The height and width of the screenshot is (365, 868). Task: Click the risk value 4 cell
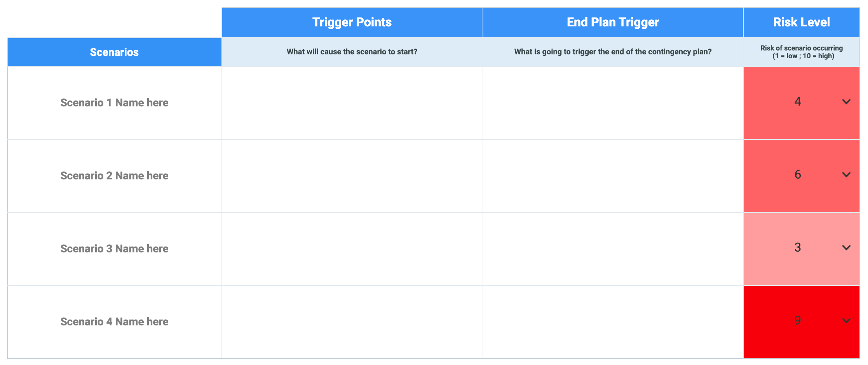797,102
